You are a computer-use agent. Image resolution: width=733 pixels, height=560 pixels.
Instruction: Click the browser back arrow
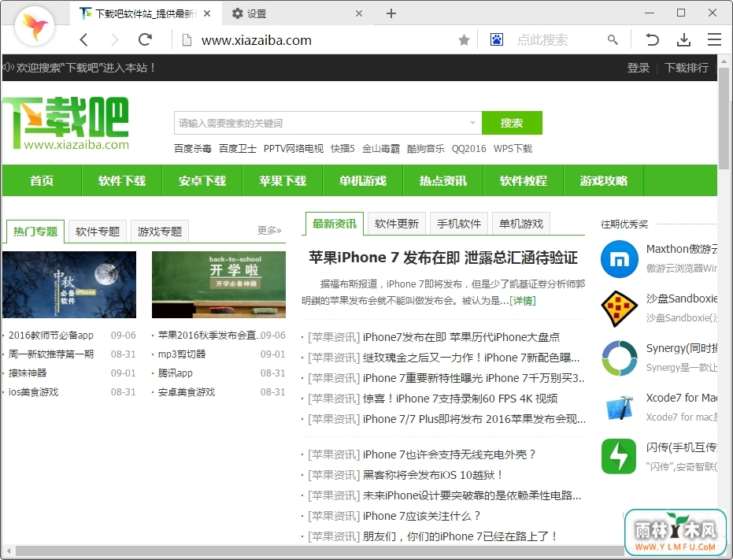(84, 39)
